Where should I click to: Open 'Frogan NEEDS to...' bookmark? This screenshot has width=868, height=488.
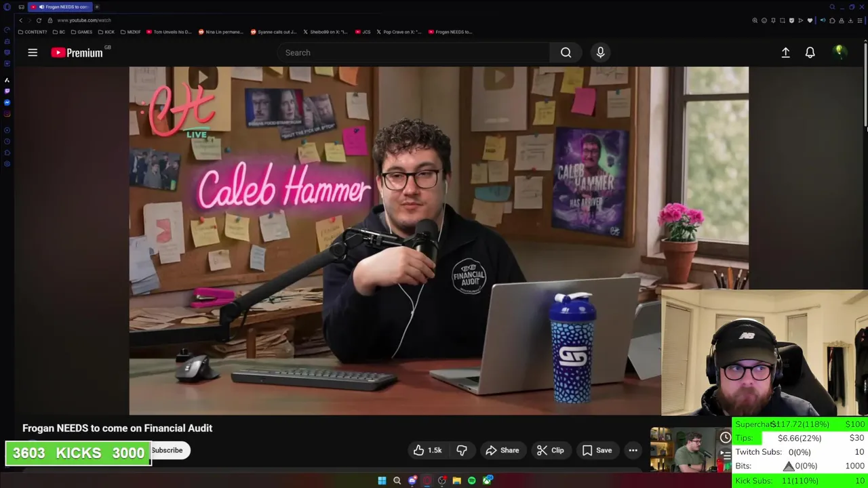450,32
